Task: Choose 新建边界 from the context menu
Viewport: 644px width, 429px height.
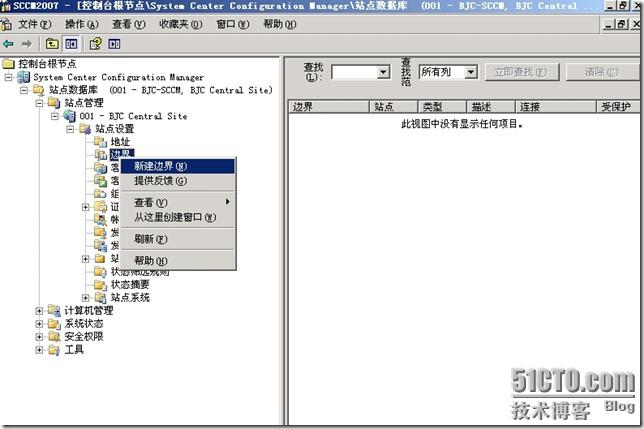Action: 178,166
